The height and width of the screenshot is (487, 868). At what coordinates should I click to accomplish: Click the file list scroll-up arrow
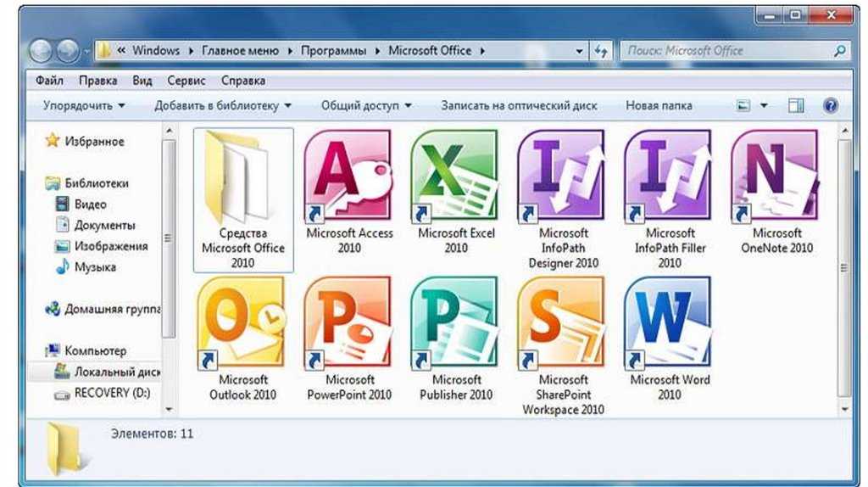click(x=844, y=132)
